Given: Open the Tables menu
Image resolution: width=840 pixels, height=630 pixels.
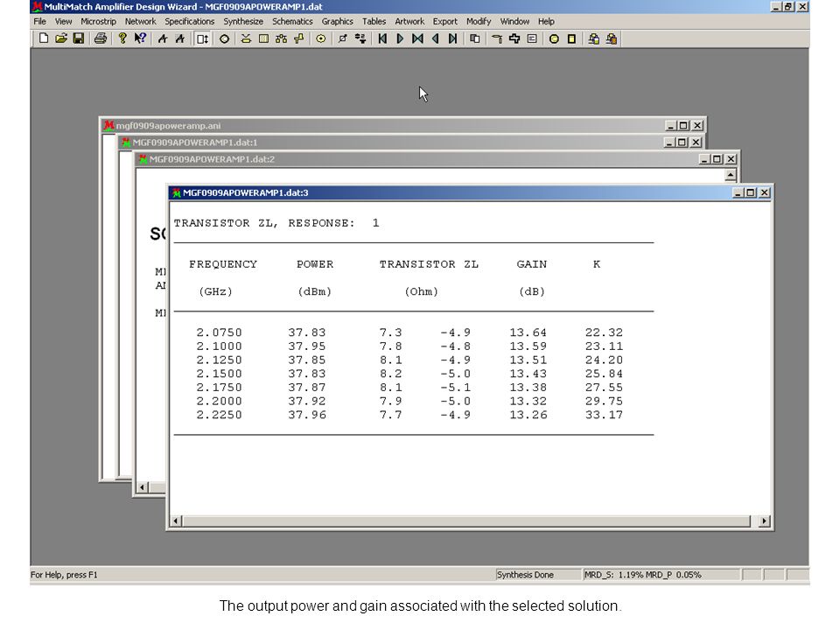Looking at the screenshot, I should pos(374,21).
